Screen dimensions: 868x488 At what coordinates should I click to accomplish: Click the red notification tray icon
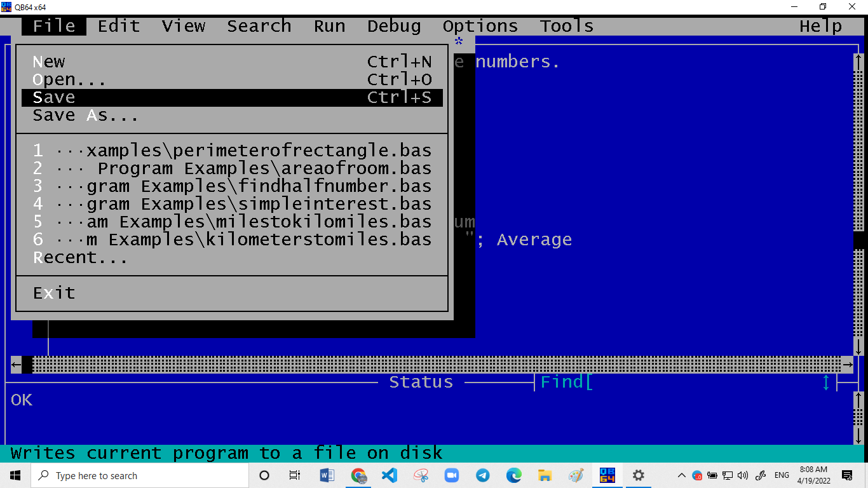[697, 475]
